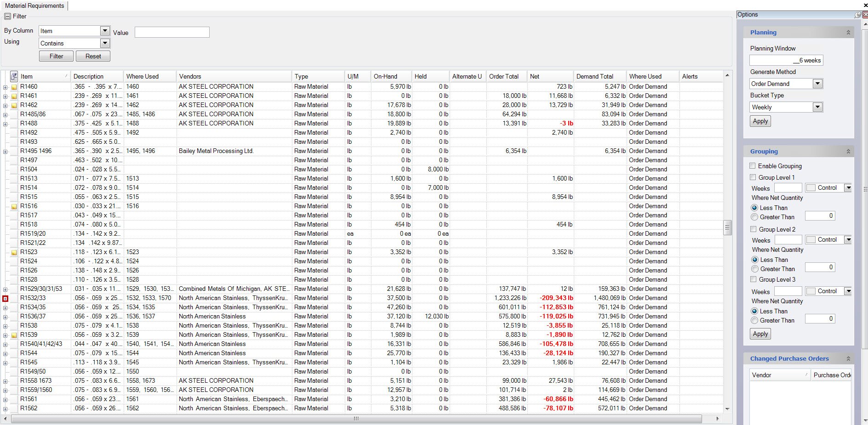Click the Filter button
The height and width of the screenshot is (425, 868).
point(56,56)
